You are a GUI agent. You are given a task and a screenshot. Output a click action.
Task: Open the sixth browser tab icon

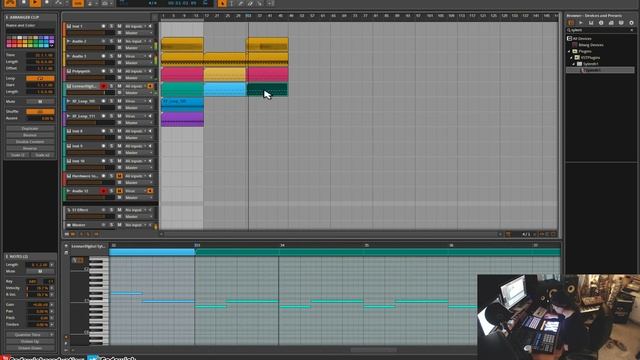coord(621,23)
